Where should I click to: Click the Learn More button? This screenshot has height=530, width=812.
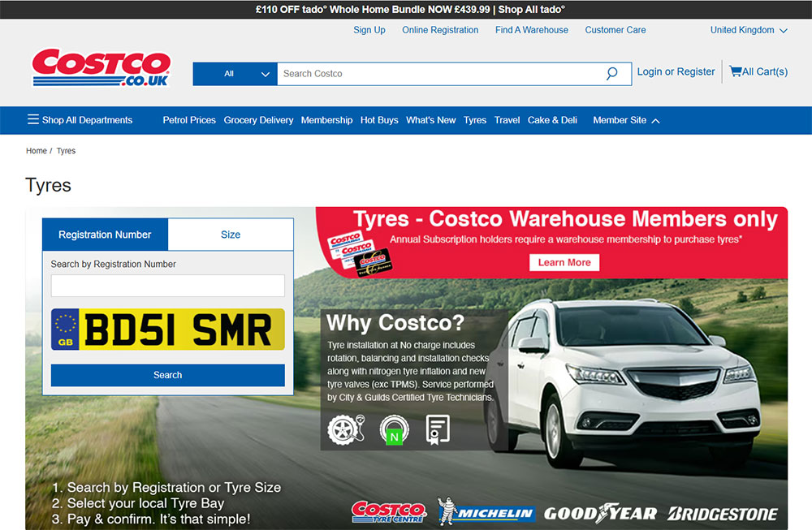point(564,262)
